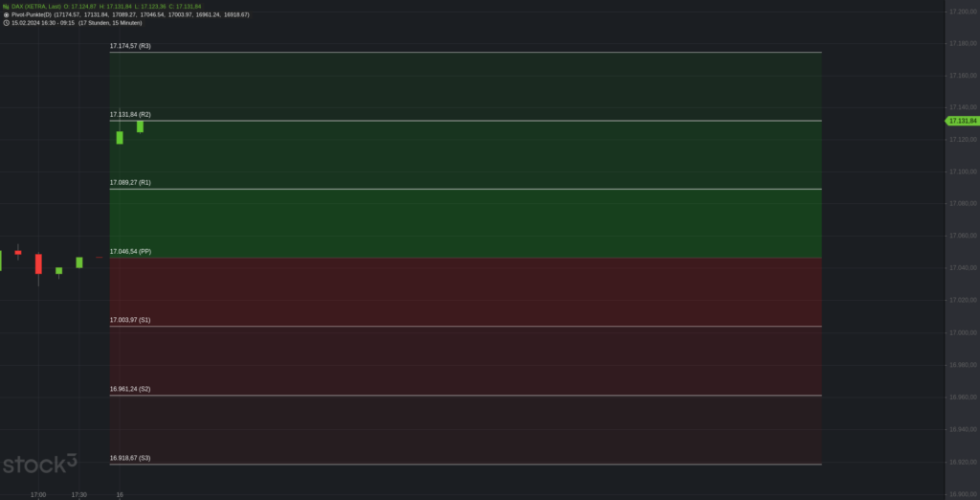This screenshot has width=980, height=500.
Task: Click the 17.089,27 (R1) pivot label
Action: point(130,183)
